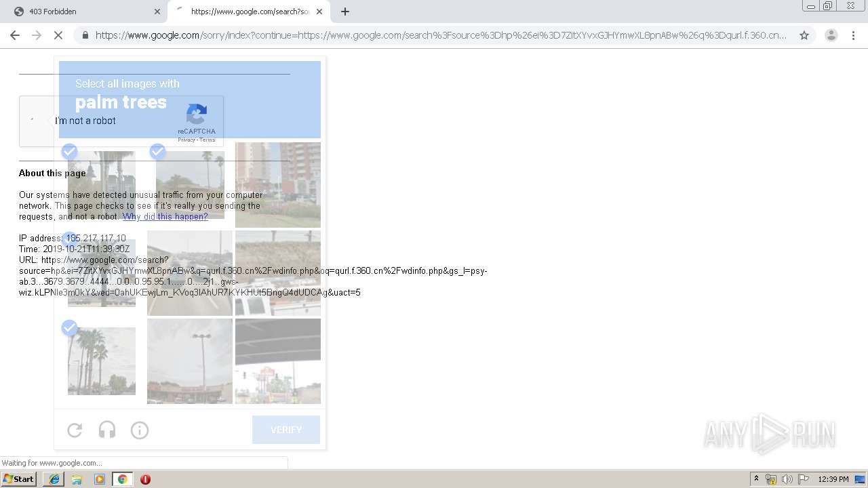This screenshot has height=488, width=868.
Task: Open the Chrome profile avatar
Action: click(831, 35)
